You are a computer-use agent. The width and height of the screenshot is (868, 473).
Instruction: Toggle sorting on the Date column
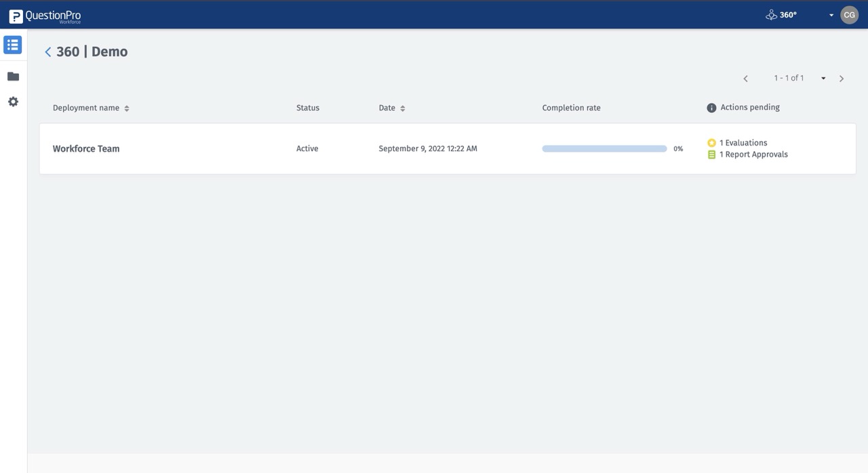click(x=402, y=107)
